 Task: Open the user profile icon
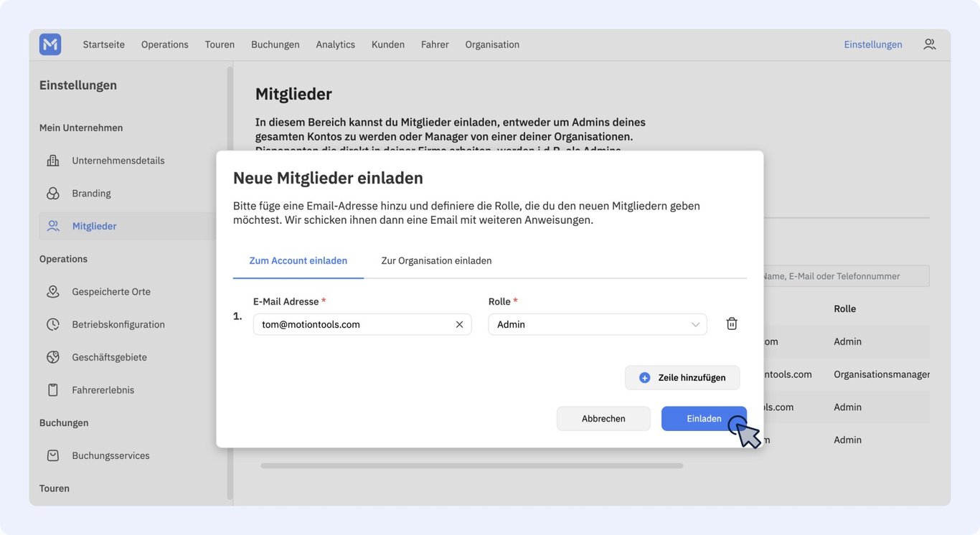click(929, 44)
